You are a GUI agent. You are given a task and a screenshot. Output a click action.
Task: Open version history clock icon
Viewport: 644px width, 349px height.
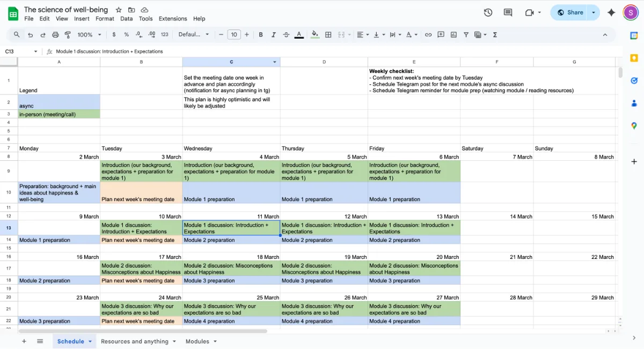point(488,12)
